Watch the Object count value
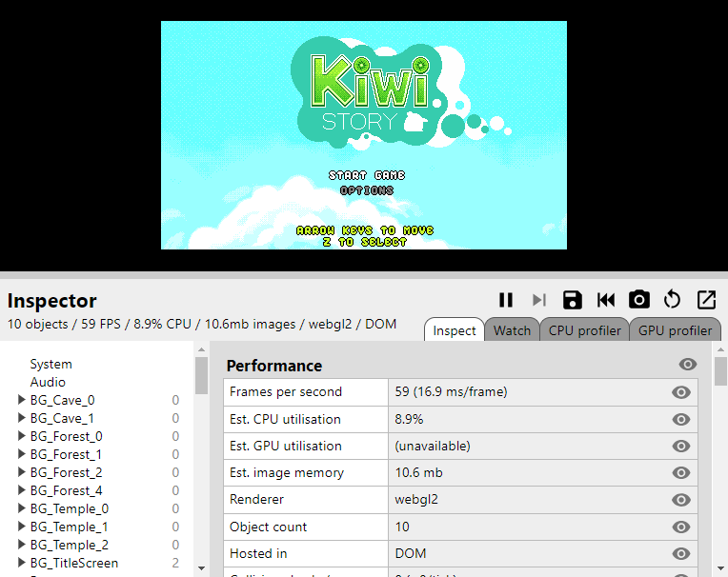 tap(680, 527)
